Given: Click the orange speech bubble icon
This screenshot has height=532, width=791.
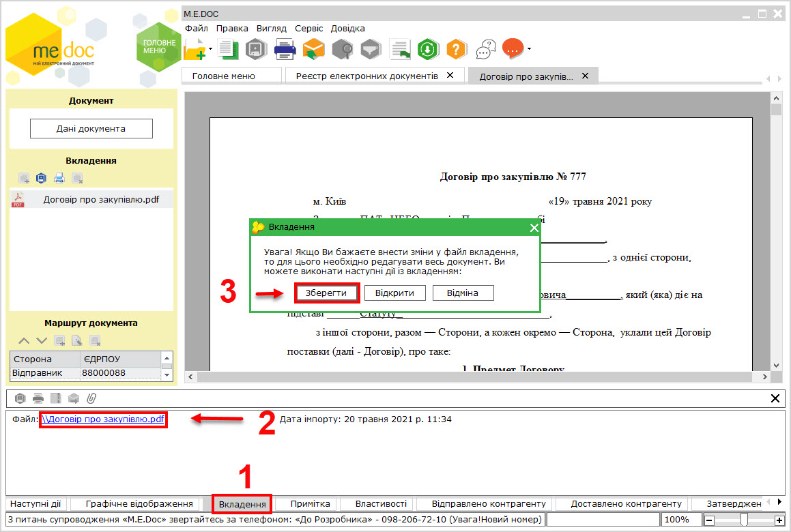Looking at the screenshot, I should tap(513, 49).
